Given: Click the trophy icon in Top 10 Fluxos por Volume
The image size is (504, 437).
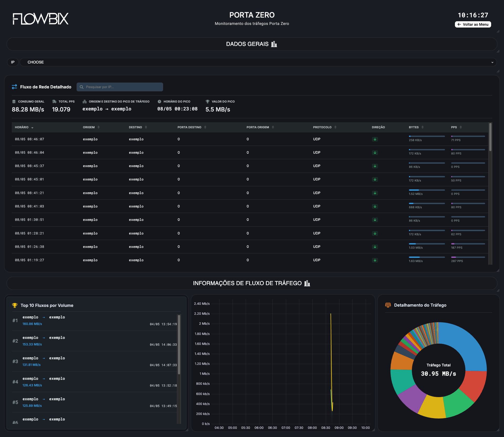Looking at the screenshot, I should tap(15, 305).
